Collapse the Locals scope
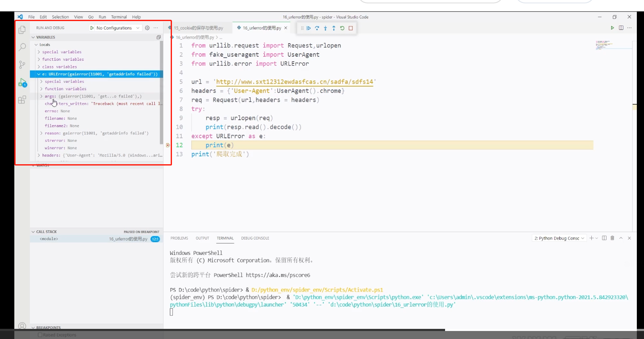This screenshot has height=339, width=644. 36,45
